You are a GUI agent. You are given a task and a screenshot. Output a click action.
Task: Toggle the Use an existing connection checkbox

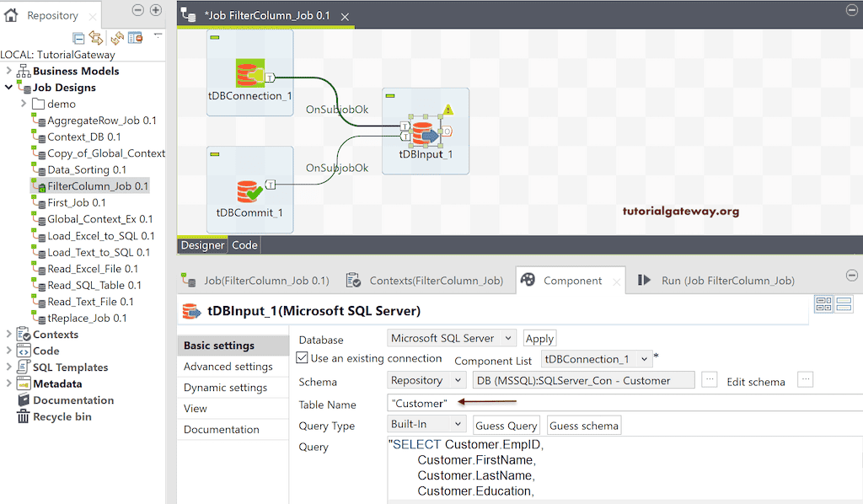[303, 358]
